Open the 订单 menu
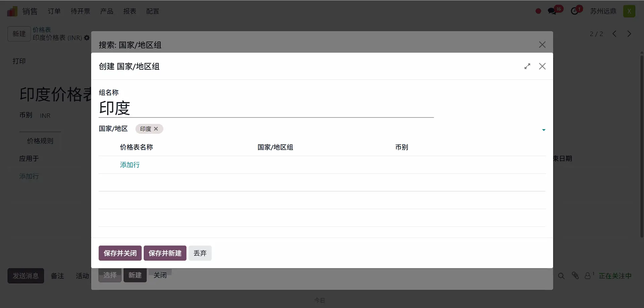Image resolution: width=644 pixels, height=308 pixels. tap(54, 11)
